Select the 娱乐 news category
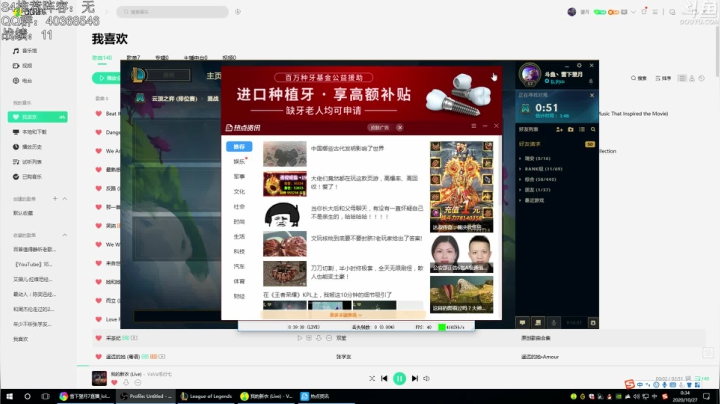This screenshot has height=404, width=720. 239,162
